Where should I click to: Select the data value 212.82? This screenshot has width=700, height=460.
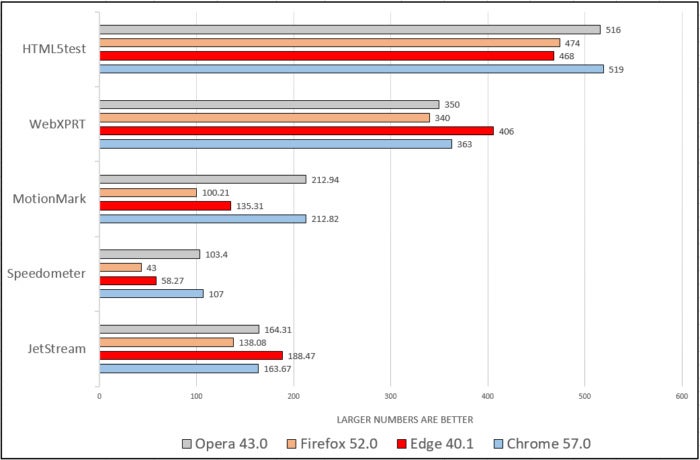point(325,219)
